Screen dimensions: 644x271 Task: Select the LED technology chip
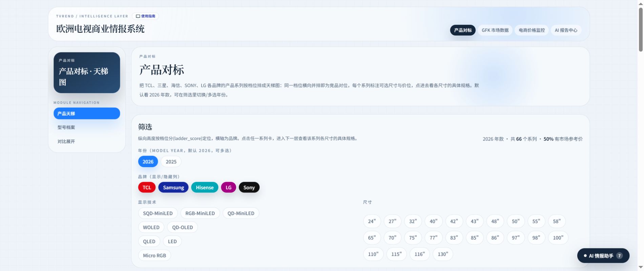coord(172,241)
